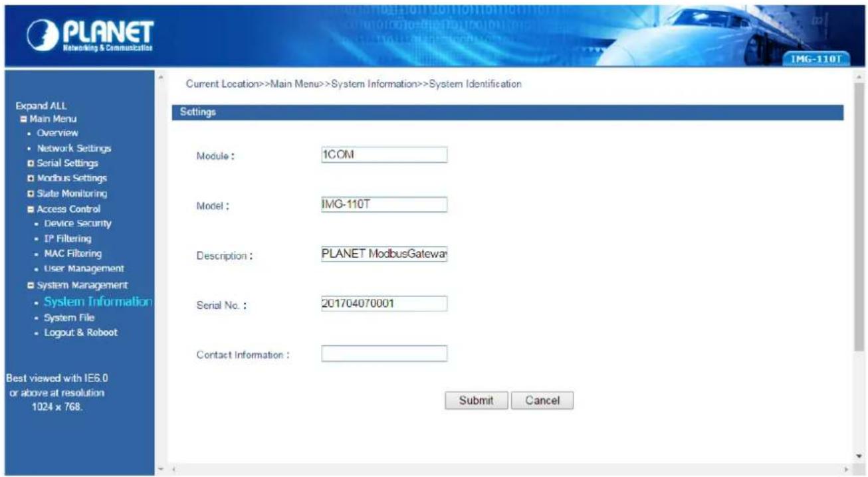The width and height of the screenshot is (868, 477).
Task: Expand all menu entries via Expand ALL
Action: pos(41,106)
